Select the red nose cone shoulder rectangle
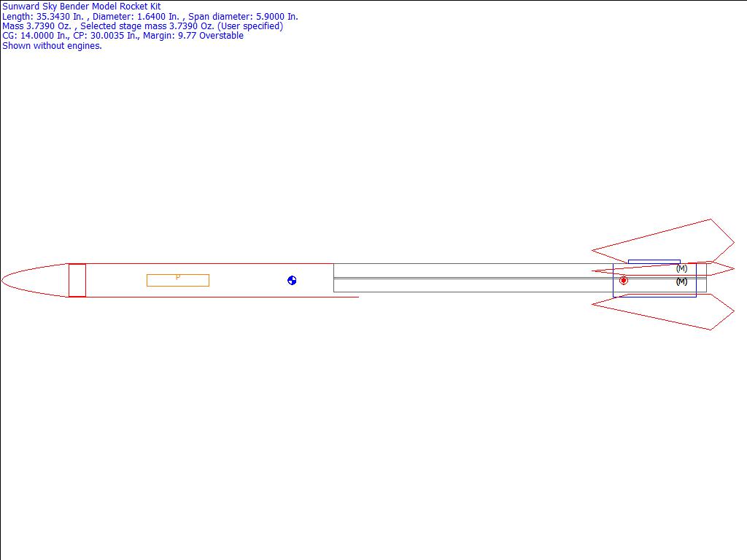The width and height of the screenshot is (747, 560). click(x=77, y=280)
